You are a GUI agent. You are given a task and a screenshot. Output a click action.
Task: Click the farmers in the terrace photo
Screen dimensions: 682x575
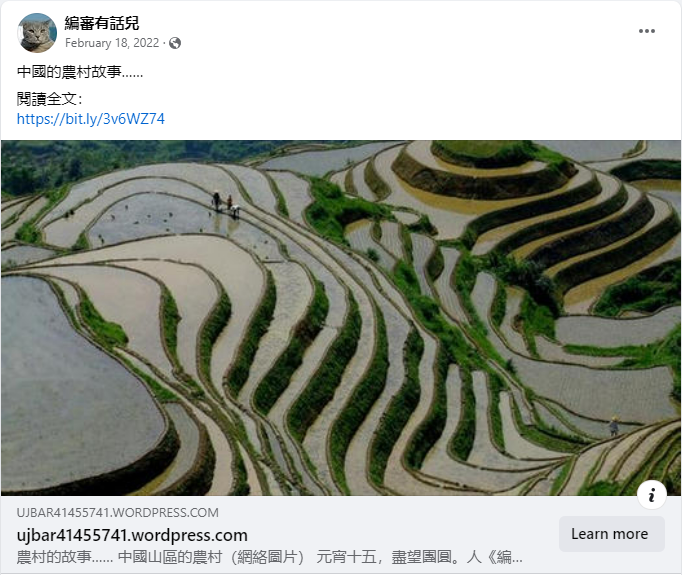pyautogui.click(x=226, y=204)
